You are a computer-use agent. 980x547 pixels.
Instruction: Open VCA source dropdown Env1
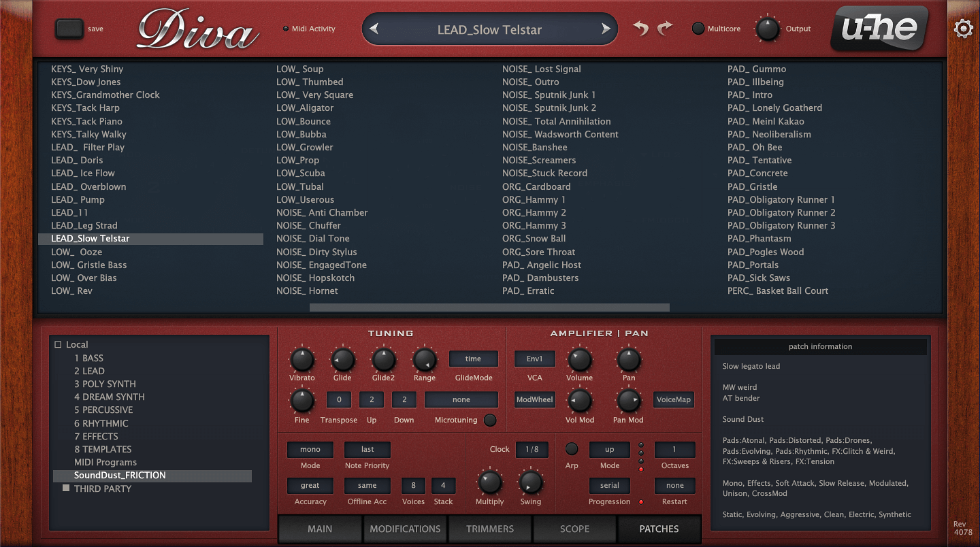tap(535, 359)
